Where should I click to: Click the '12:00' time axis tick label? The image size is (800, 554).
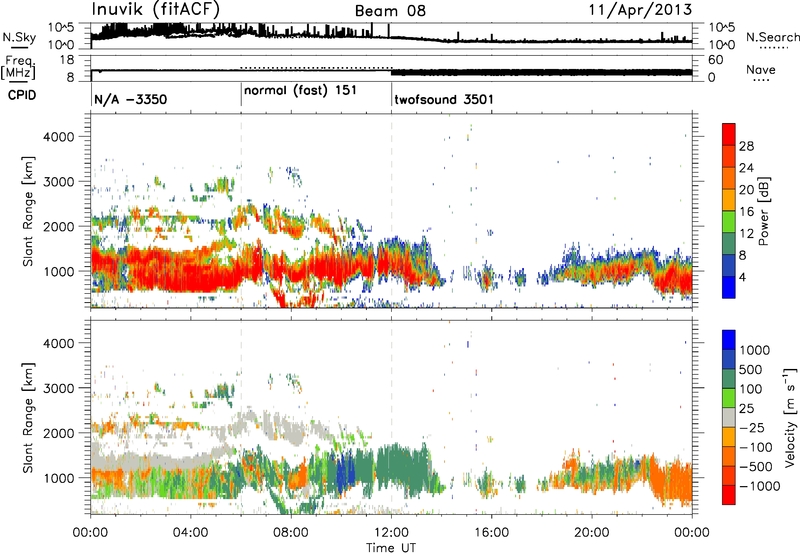pos(391,533)
